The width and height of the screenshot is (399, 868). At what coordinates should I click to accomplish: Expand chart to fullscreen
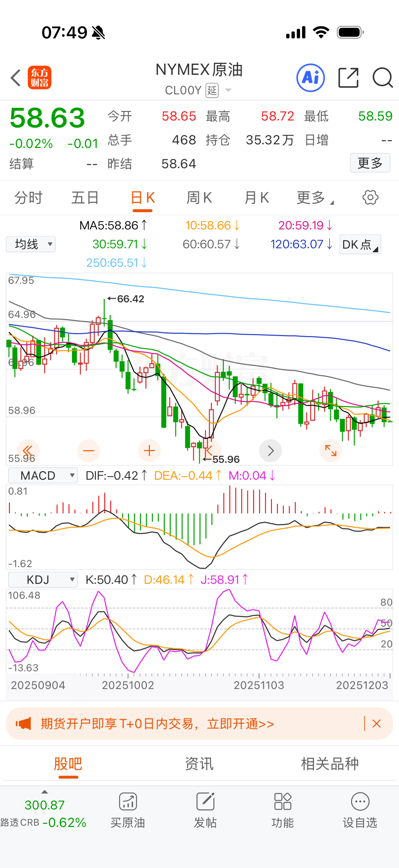click(x=331, y=451)
